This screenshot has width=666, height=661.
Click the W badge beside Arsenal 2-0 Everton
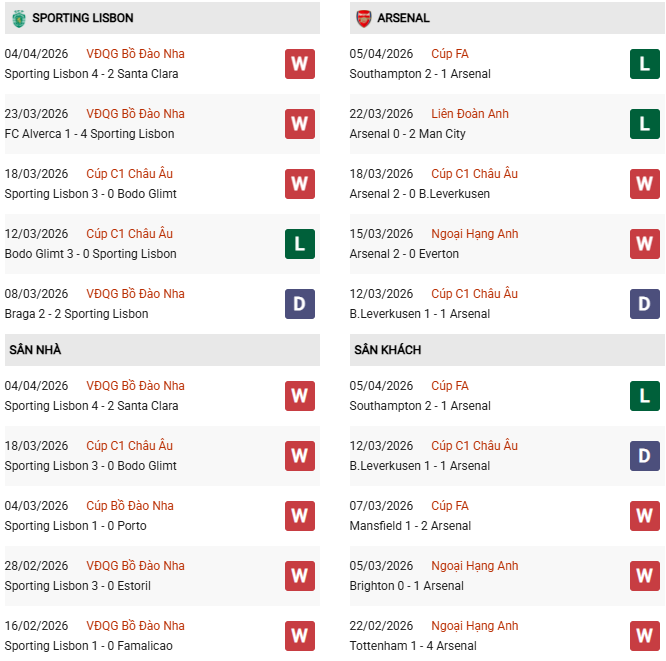point(645,244)
